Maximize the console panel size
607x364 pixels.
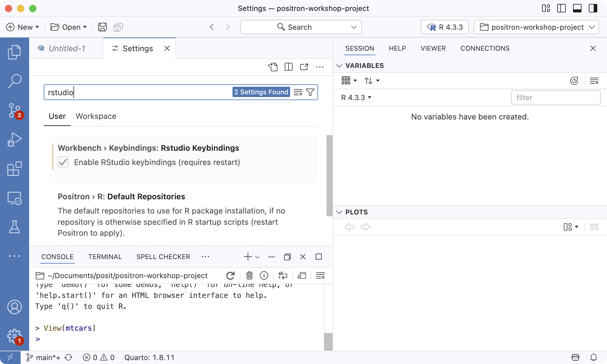[319, 257]
